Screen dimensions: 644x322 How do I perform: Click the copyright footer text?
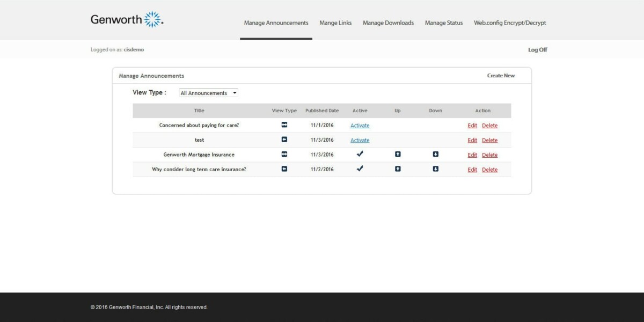point(149,308)
